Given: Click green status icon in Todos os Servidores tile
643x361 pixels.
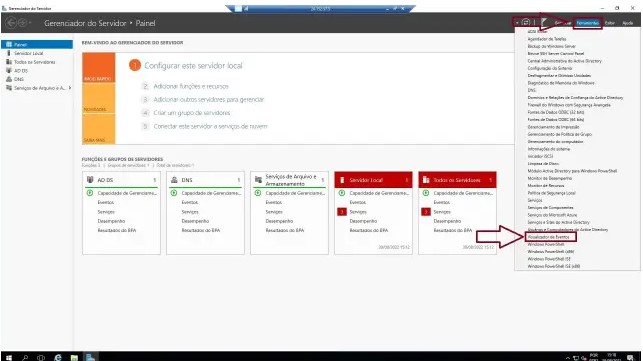Looking at the screenshot, I should pyautogui.click(x=426, y=193).
